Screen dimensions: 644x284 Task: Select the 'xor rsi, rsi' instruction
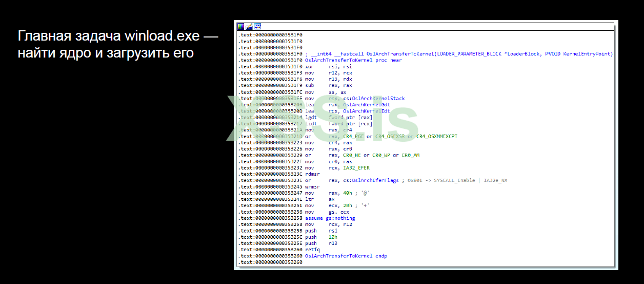point(329,66)
